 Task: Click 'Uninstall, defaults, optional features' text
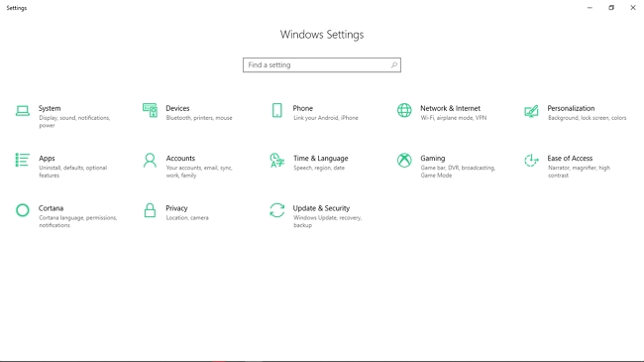tap(72, 172)
